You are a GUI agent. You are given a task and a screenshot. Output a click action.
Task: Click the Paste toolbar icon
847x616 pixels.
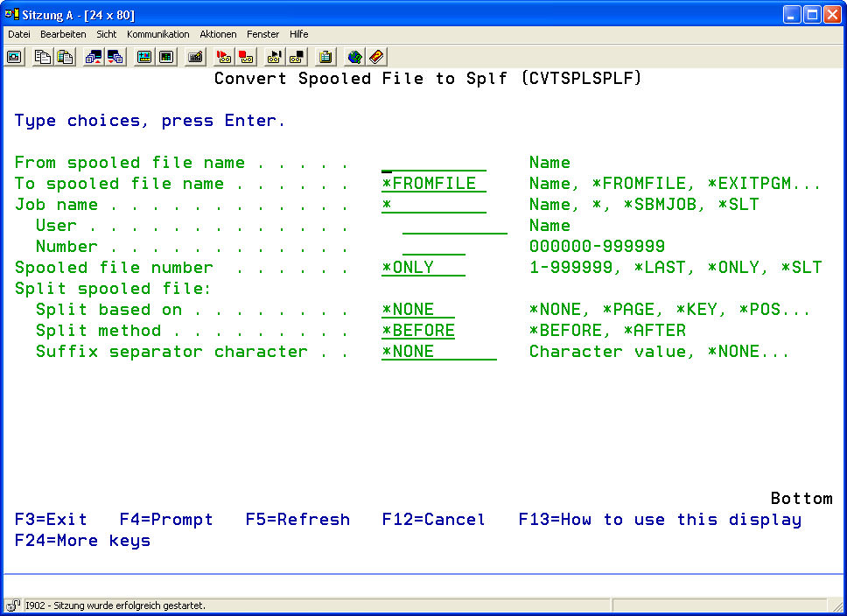[65, 57]
